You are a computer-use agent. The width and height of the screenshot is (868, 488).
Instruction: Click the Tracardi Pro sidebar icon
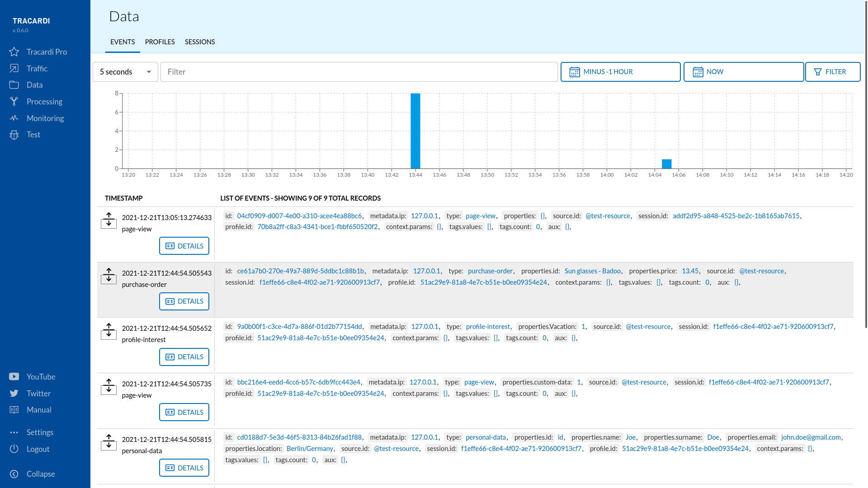point(15,51)
